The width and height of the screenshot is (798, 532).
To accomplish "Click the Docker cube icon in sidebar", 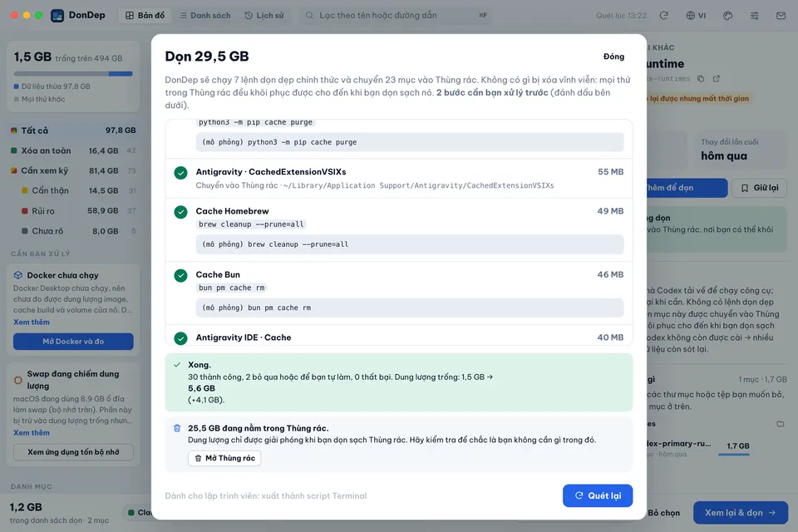I will point(18,275).
